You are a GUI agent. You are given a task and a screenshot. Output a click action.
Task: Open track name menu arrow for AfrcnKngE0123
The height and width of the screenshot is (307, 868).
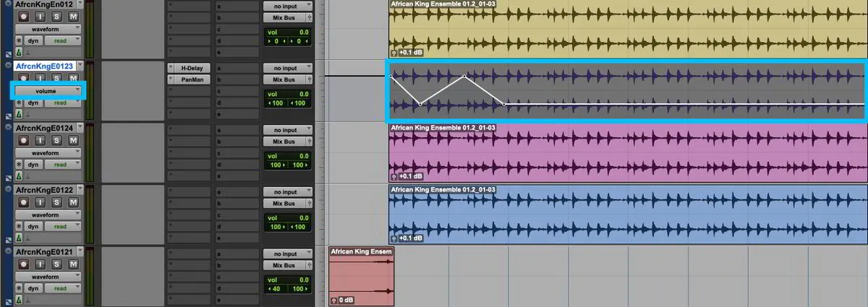click(x=80, y=66)
